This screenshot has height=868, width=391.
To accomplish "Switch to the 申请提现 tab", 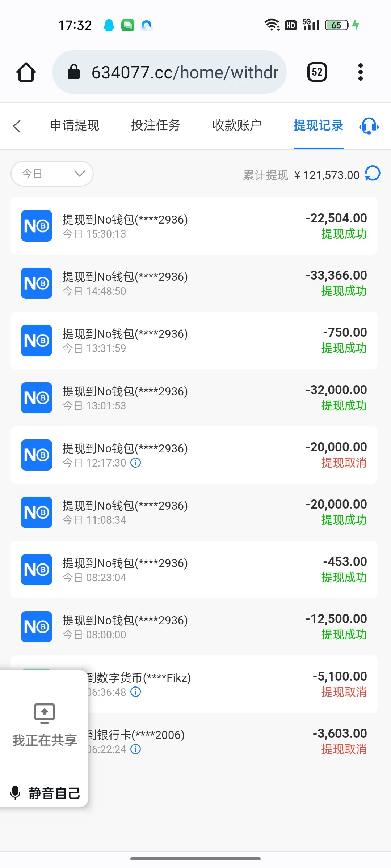I will pos(75,125).
